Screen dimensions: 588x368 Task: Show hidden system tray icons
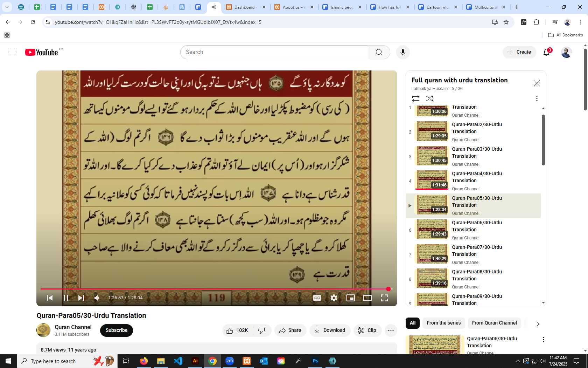(517, 361)
